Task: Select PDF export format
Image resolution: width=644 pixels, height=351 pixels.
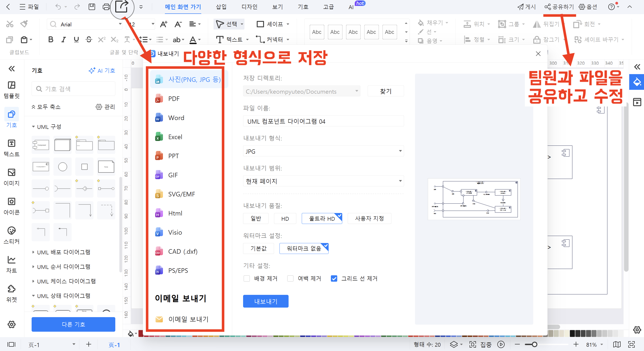Action: tap(174, 99)
